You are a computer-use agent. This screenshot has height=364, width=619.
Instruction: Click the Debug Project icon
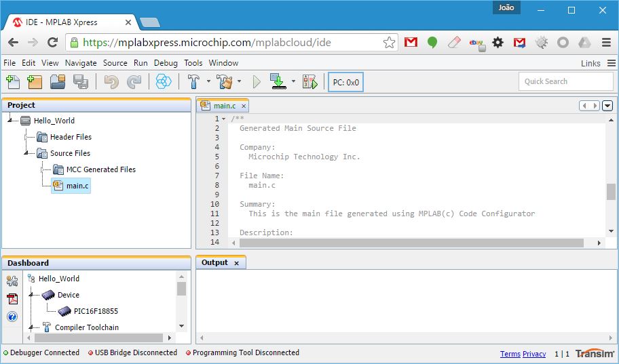(x=310, y=82)
